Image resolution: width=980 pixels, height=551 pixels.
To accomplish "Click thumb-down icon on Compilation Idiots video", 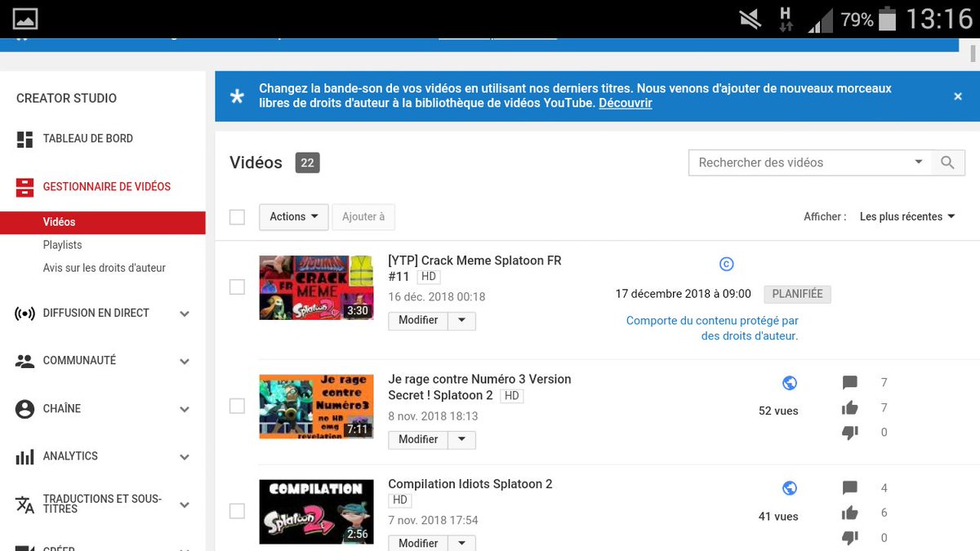I will [850, 538].
